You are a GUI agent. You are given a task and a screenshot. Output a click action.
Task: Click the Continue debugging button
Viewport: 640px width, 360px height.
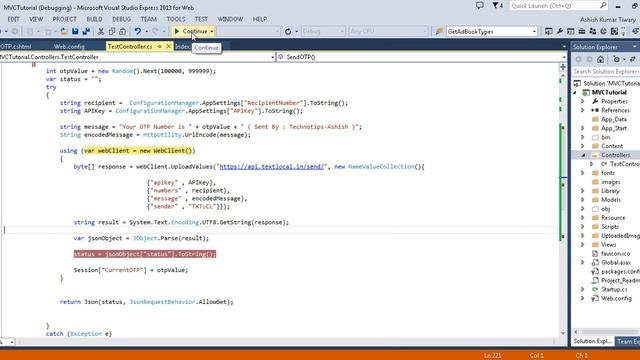(190, 31)
